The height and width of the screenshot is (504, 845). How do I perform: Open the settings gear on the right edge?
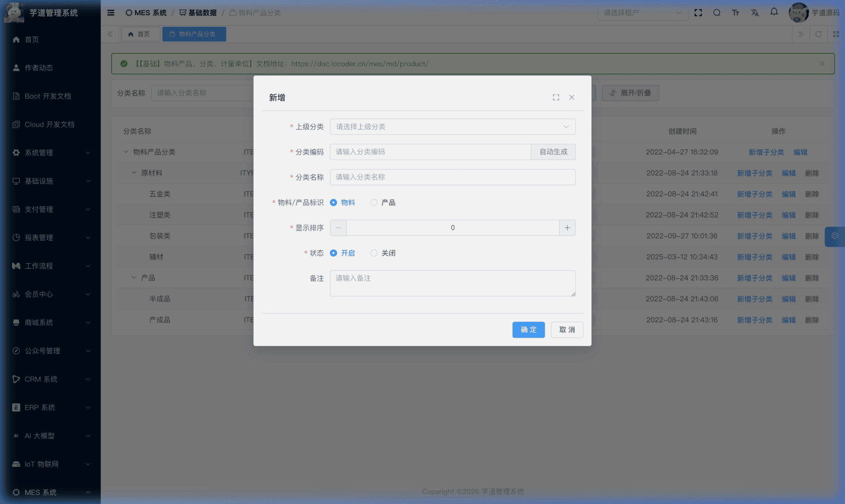tap(835, 236)
